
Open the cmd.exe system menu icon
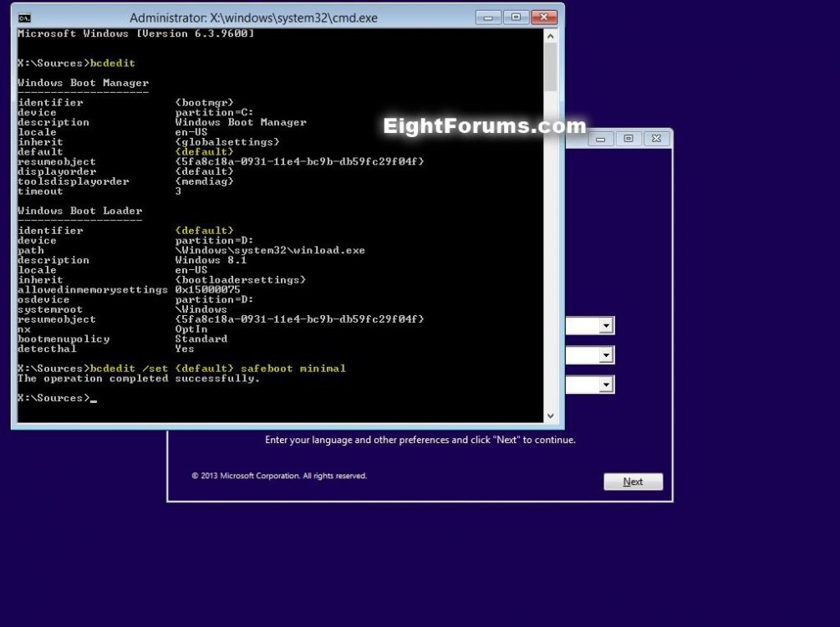(25, 18)
